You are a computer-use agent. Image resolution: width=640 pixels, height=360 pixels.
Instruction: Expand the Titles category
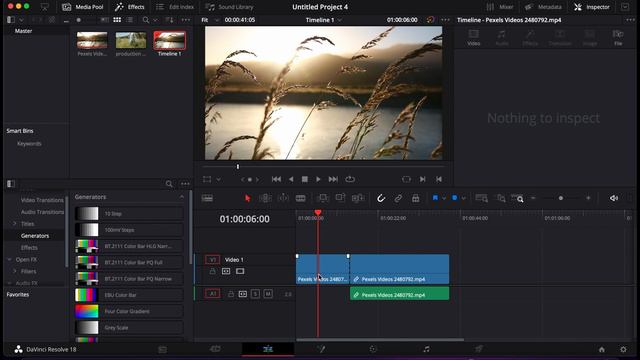(15, 224)
